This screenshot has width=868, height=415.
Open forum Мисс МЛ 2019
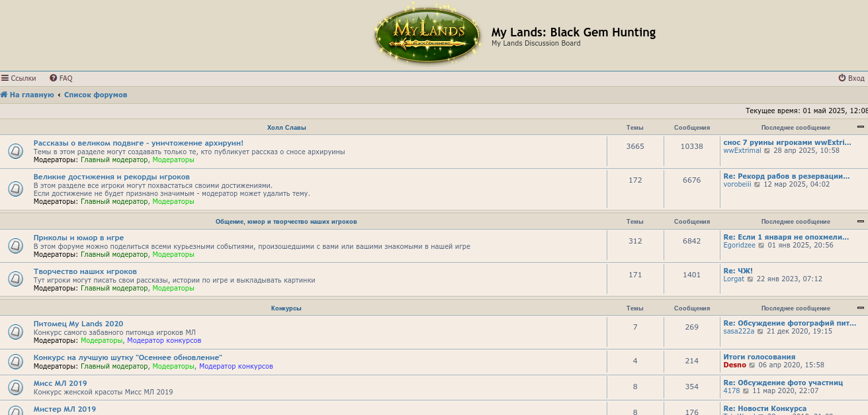coord(60,383)
